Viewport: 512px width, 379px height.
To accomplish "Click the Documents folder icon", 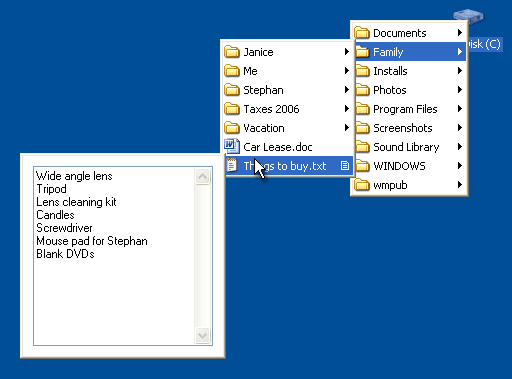I will pos(362,33).
